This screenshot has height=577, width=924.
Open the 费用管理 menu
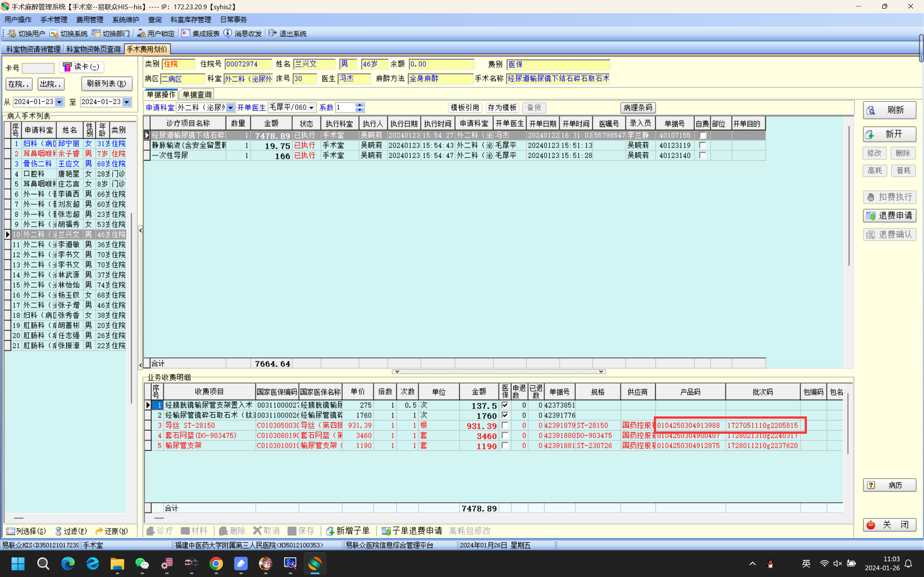[89, 20]
